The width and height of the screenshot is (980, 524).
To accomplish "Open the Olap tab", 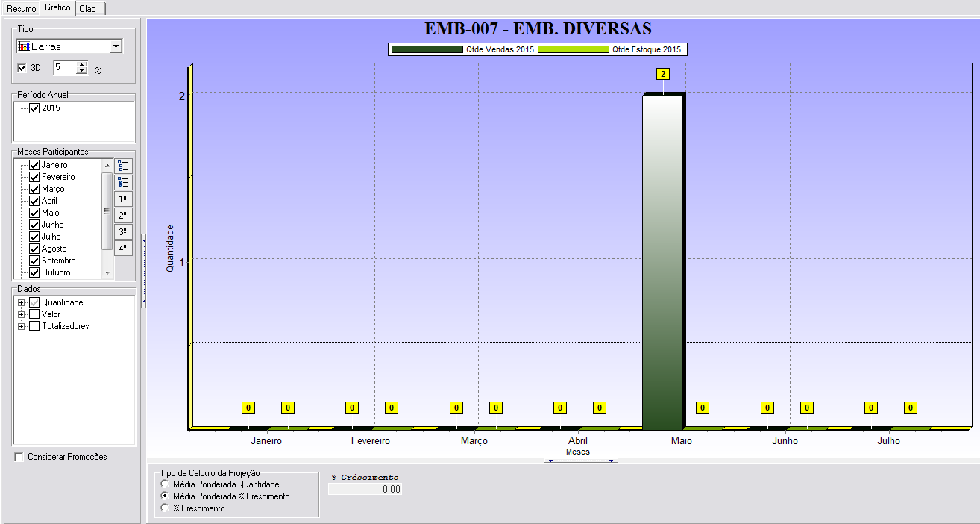I will coord(91,9).
